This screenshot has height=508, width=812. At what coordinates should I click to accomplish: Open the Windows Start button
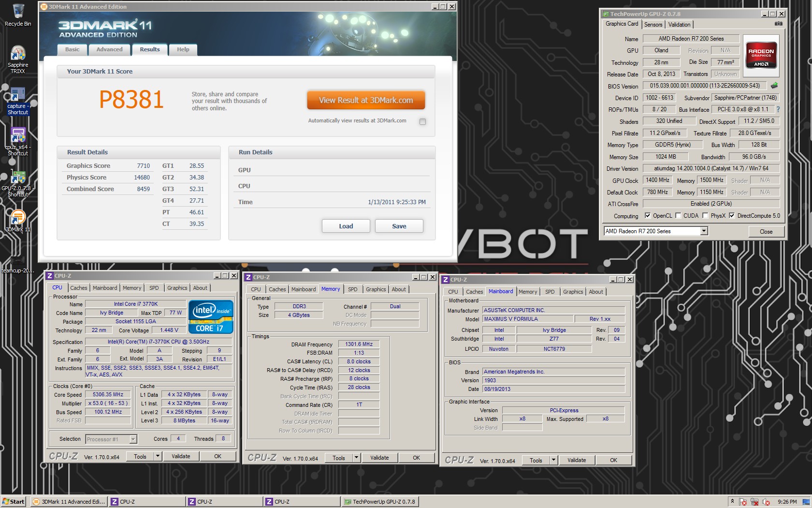pos(14,502)
